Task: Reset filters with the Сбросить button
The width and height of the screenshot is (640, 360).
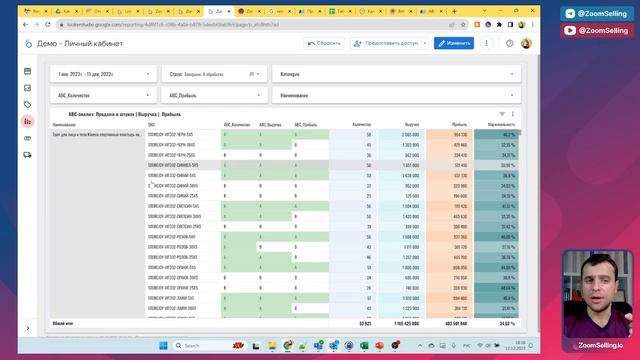Action: tap(324, 43)
